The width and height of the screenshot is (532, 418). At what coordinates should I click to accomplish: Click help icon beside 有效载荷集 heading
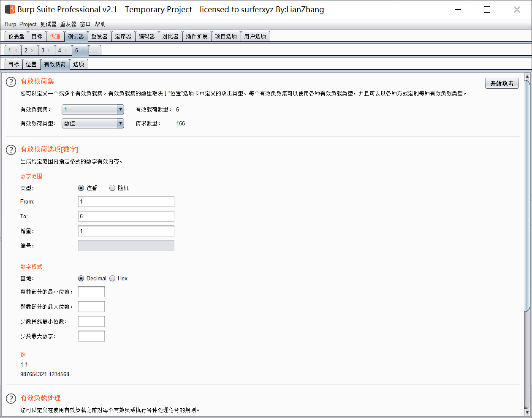point(11,82)
